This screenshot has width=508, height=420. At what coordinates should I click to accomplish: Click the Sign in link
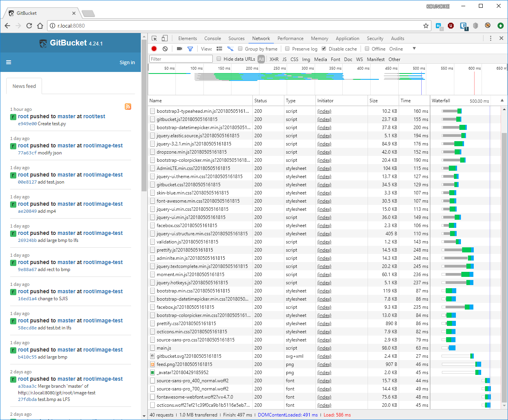(x=127, y=62)
